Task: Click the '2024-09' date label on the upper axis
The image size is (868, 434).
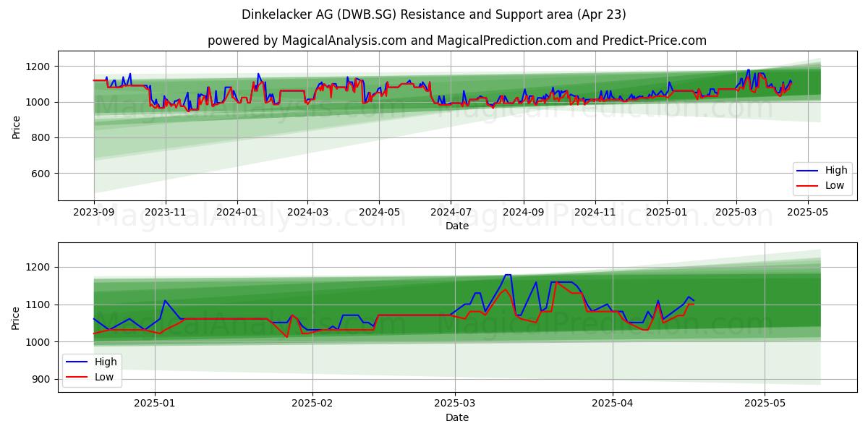Action: (x=524, y=212)
